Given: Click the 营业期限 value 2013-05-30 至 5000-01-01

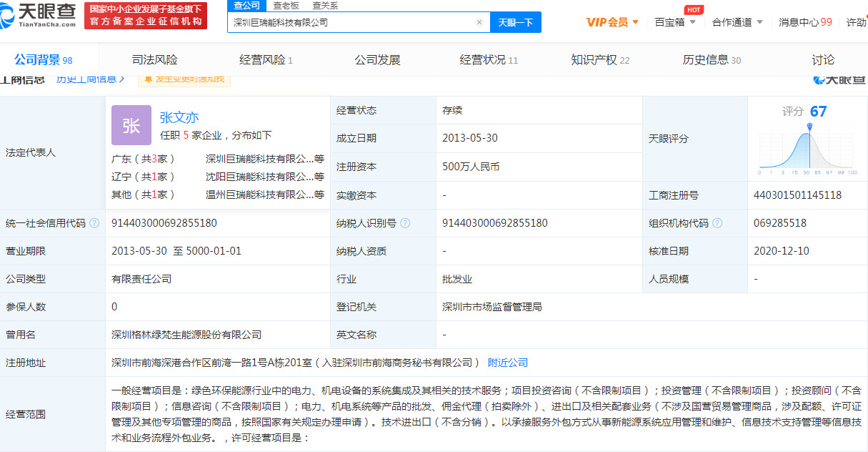Looking at the screenshot, I should point(176,251).
